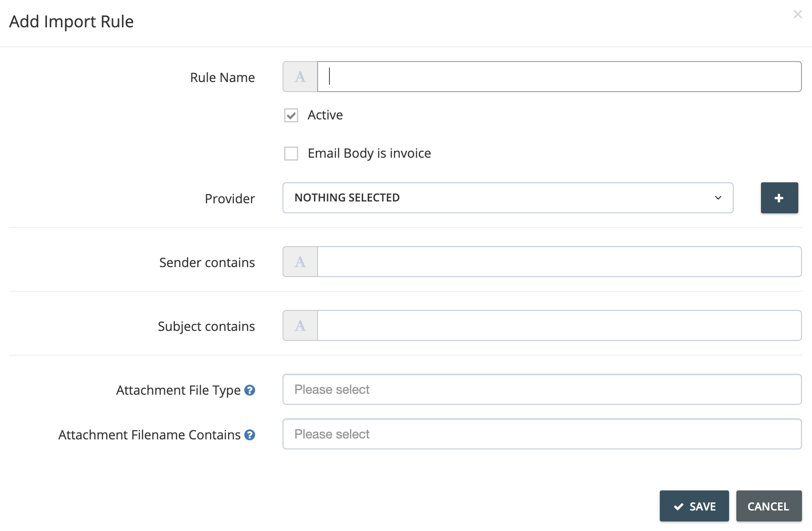
Task: Click the Rule Name field label
Action: coord(222,77)
